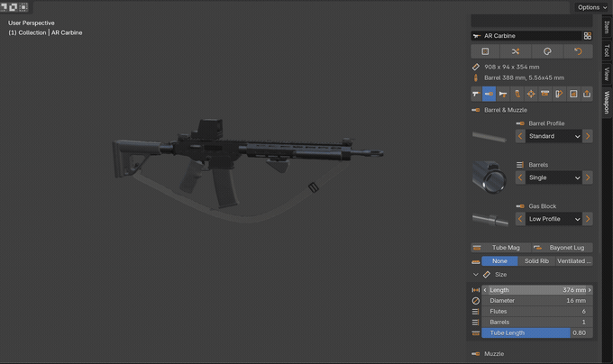The height and width of the screenshot is (364, 613).
Task: Click the 'User Perspective' viewport label
Action: pyautogui.click(x=32, y=23)
